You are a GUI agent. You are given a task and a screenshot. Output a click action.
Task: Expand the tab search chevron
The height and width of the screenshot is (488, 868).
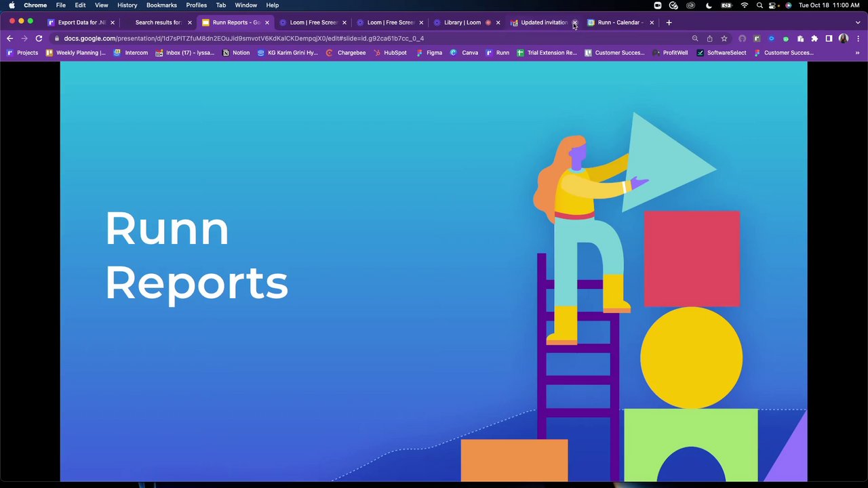coord(858,22)
